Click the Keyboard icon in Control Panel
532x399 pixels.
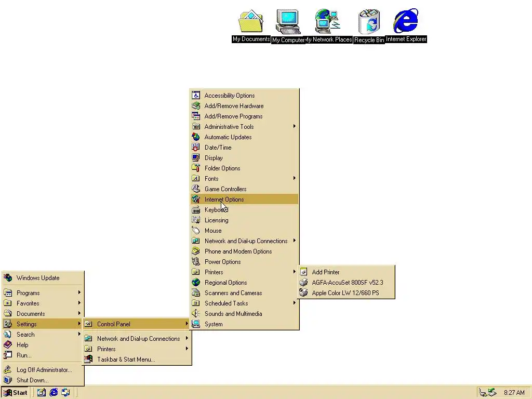tap(196, 210)
